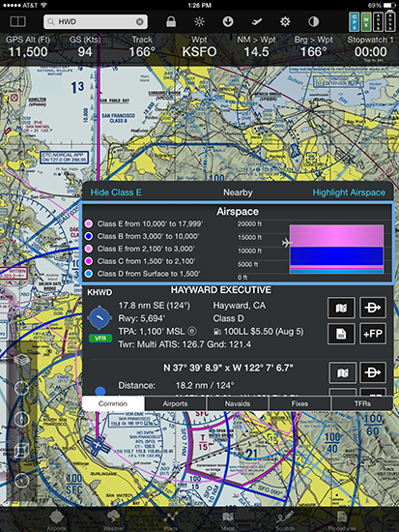Viewport: 399px width, 532px height.
Task: Switch to the TFRs tab
Action: (x=362, y=403)
